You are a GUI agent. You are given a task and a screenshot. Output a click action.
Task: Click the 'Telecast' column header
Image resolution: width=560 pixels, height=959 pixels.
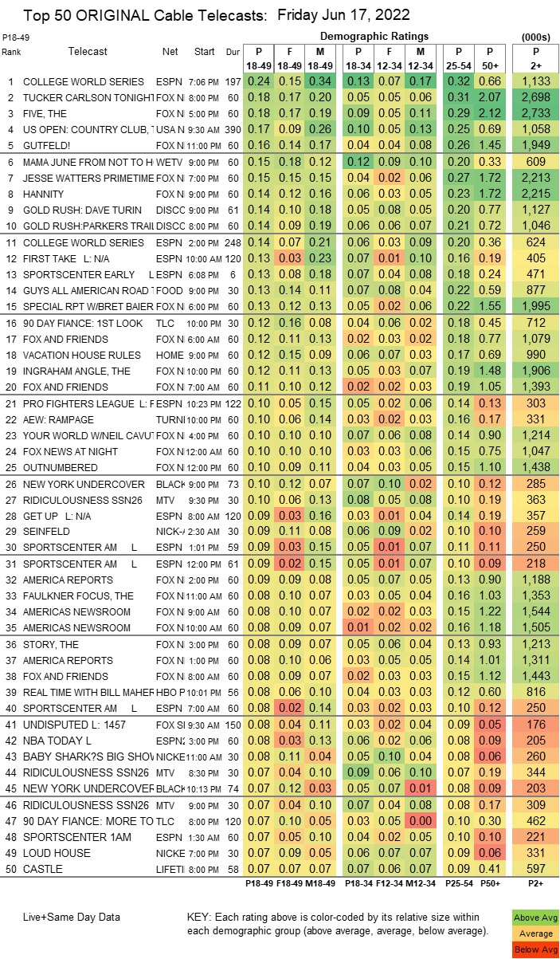87,51
